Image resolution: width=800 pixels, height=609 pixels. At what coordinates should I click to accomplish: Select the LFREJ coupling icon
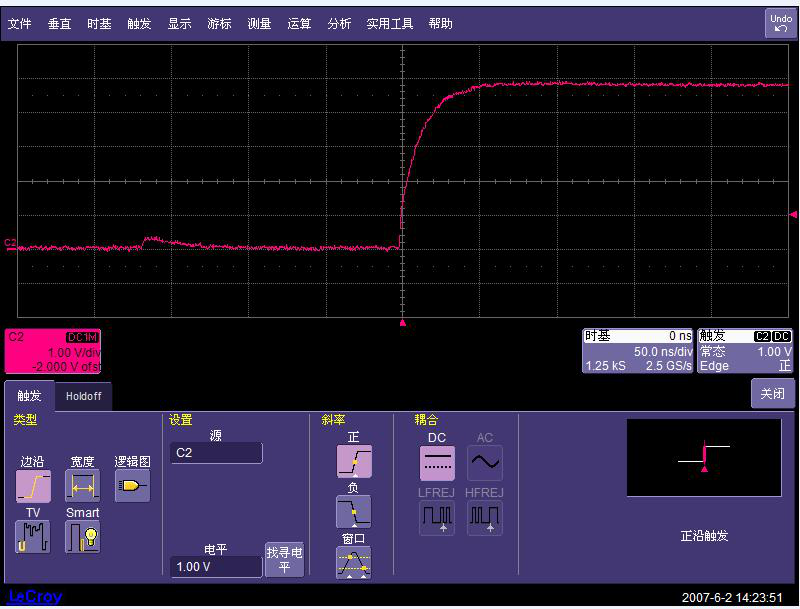pos(438,518)
